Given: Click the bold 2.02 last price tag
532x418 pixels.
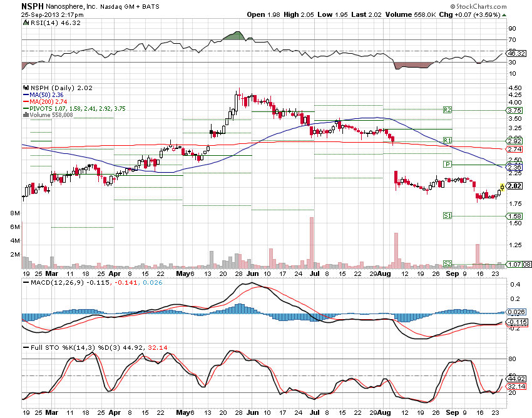Looking at the screenshot, I should 514,186.
